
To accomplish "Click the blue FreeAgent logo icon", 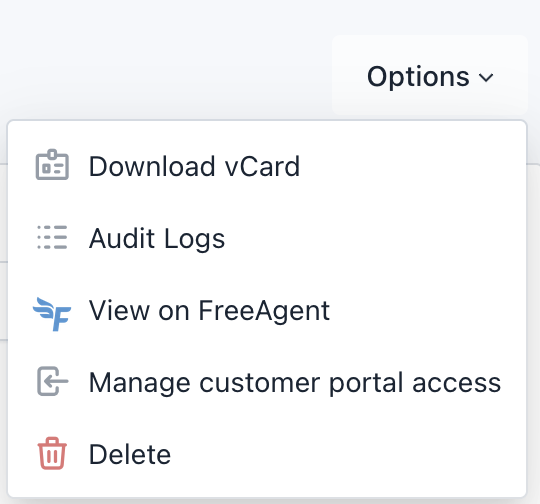I will coord(52,314).
